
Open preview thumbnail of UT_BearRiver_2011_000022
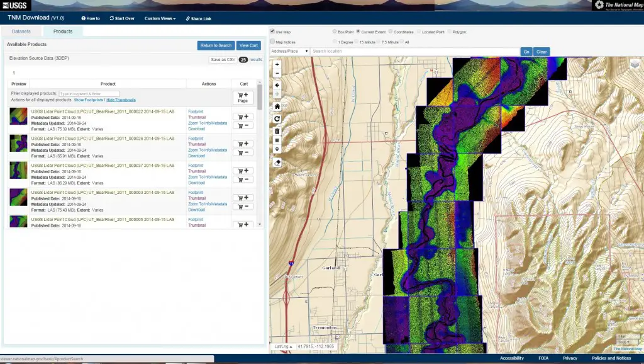18,117
